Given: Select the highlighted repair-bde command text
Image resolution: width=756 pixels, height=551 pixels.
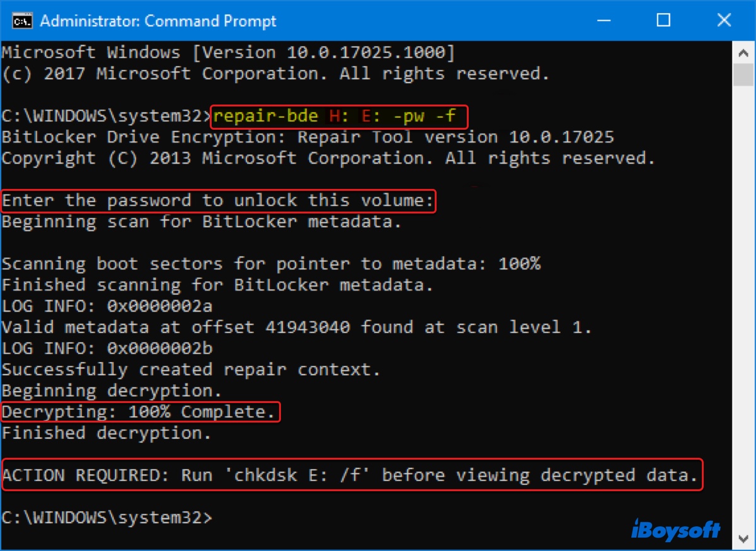Looking at the screenshot, I should coord(339,116).
